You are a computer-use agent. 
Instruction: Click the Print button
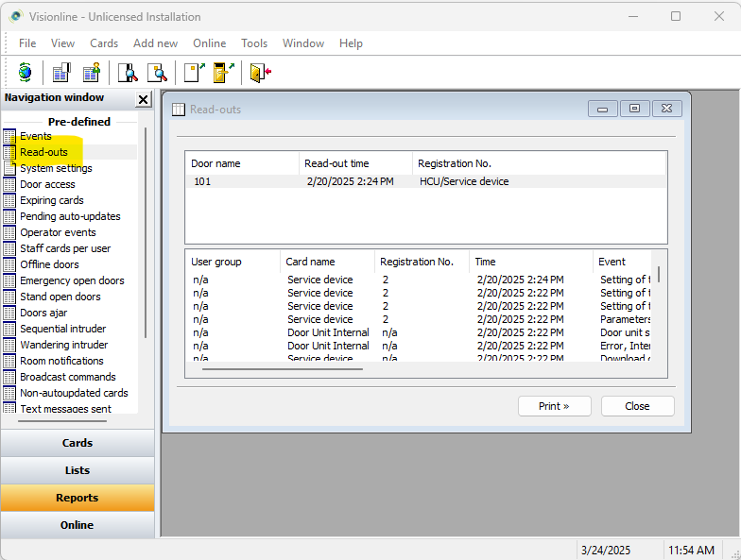[554, 406]
